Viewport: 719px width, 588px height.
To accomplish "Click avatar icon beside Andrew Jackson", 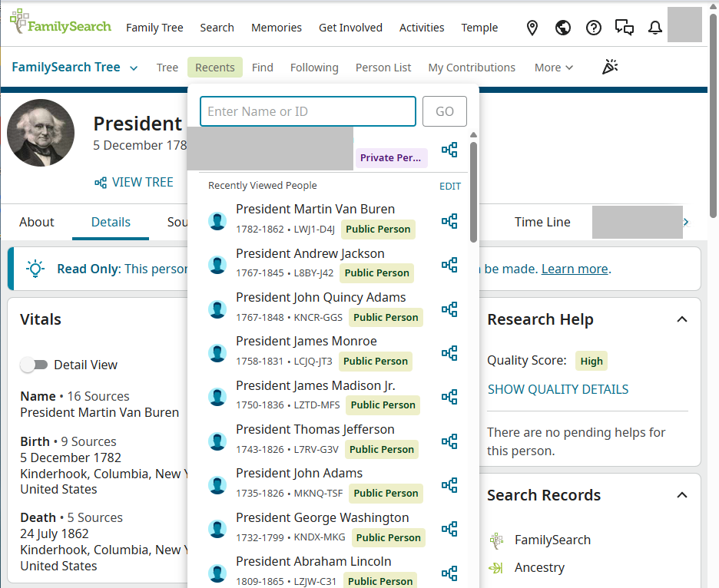I will click(217, 265).
